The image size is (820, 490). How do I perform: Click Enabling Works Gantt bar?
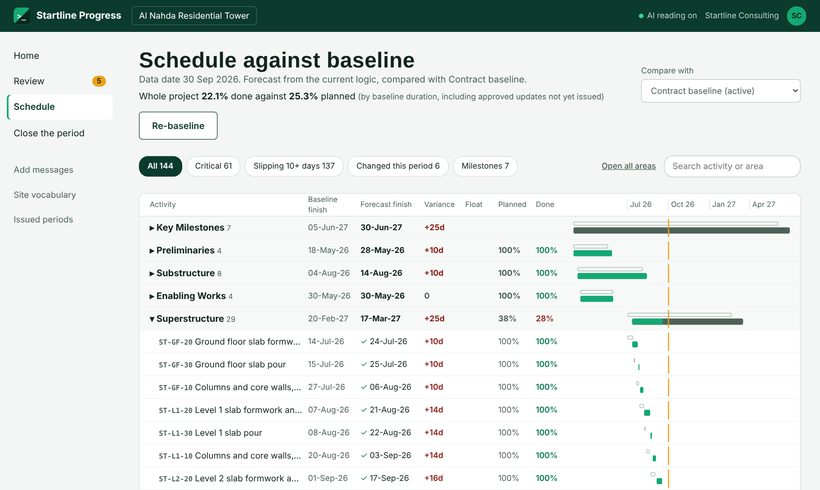[597, 299]
